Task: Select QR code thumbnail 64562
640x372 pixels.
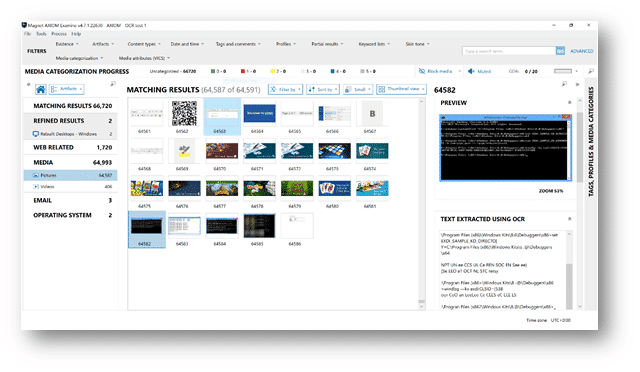Action: (184, 114)
